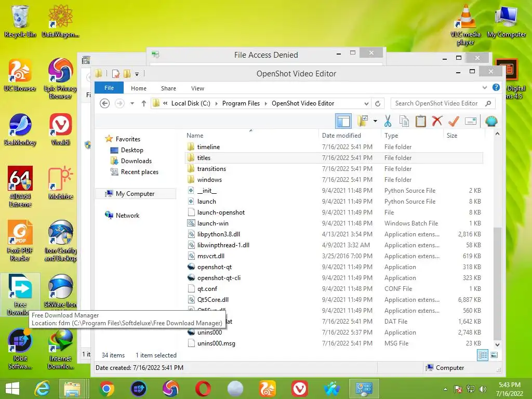Click the Cut scissors icon
Image resolution: width=532 pixels, height=399 pixels.
coord(388,121)
